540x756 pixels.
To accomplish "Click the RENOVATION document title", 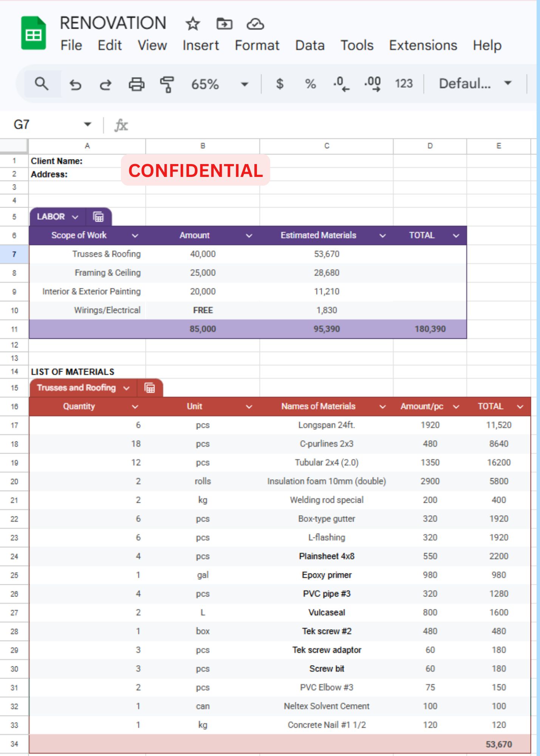I will click(x=113, y=23).
